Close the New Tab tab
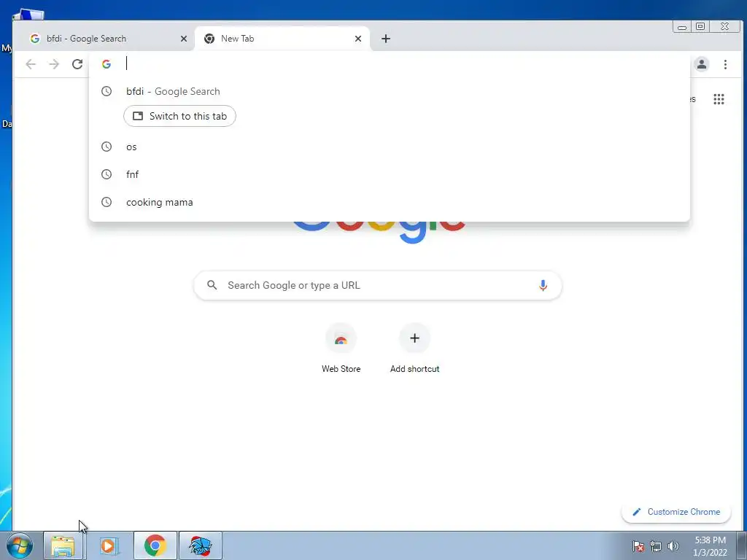This screenshot has height=560, width=747. coord(358,39)
